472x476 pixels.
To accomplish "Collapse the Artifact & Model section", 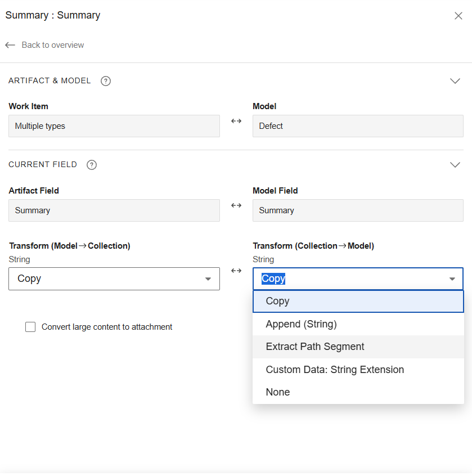I will [x=455, y=81].
